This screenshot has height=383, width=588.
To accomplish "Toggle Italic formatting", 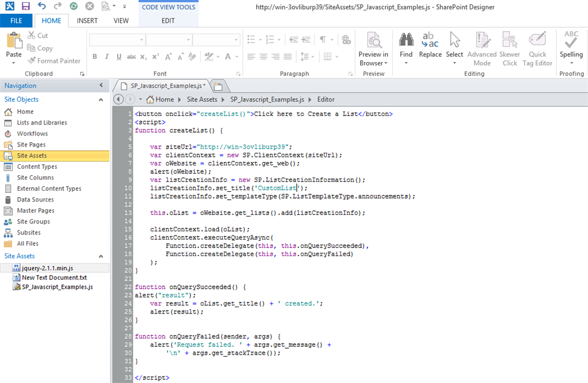I will 107,57.
